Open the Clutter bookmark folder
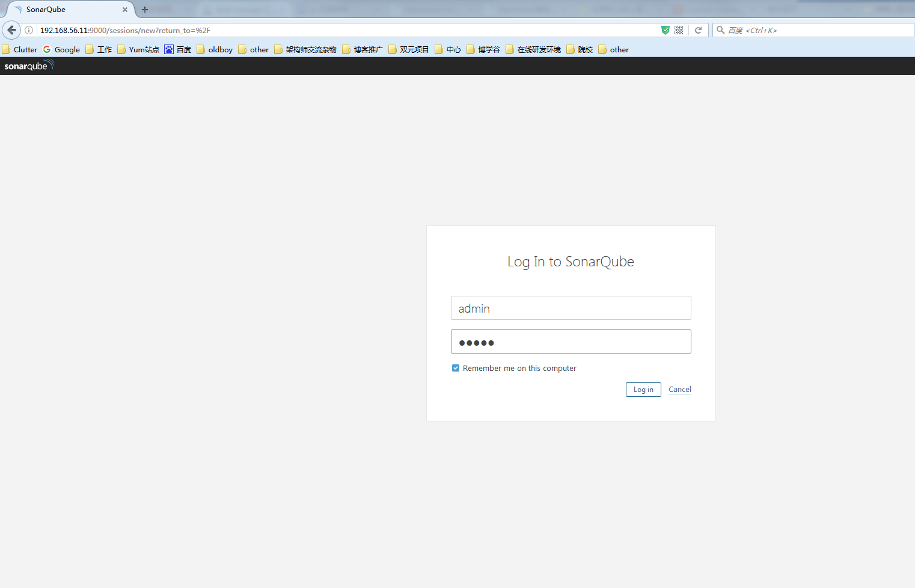This screenshot has width=915, height=588. 20,49
